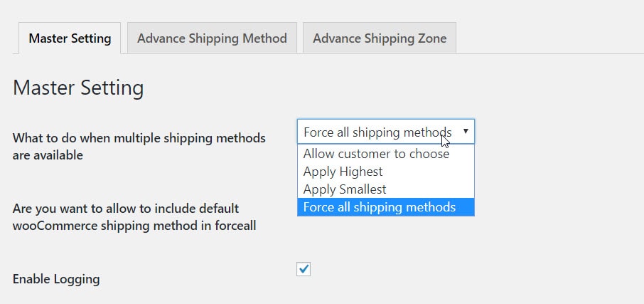Click blank area below the Enable Logging row

click(x=320, y=295)
